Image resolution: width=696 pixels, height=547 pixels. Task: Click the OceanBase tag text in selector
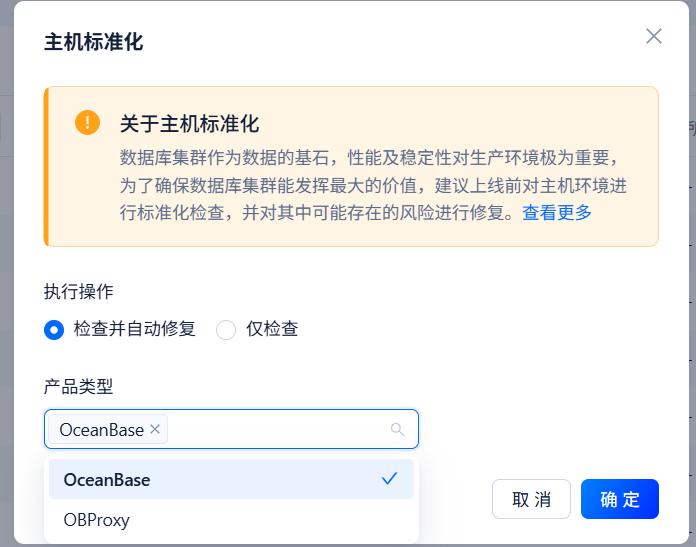101,430
